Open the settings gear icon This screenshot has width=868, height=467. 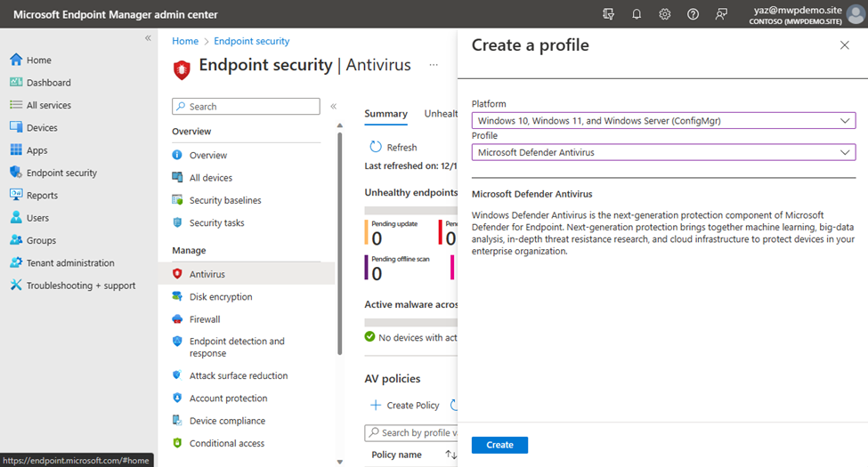[x=665, y=14]
